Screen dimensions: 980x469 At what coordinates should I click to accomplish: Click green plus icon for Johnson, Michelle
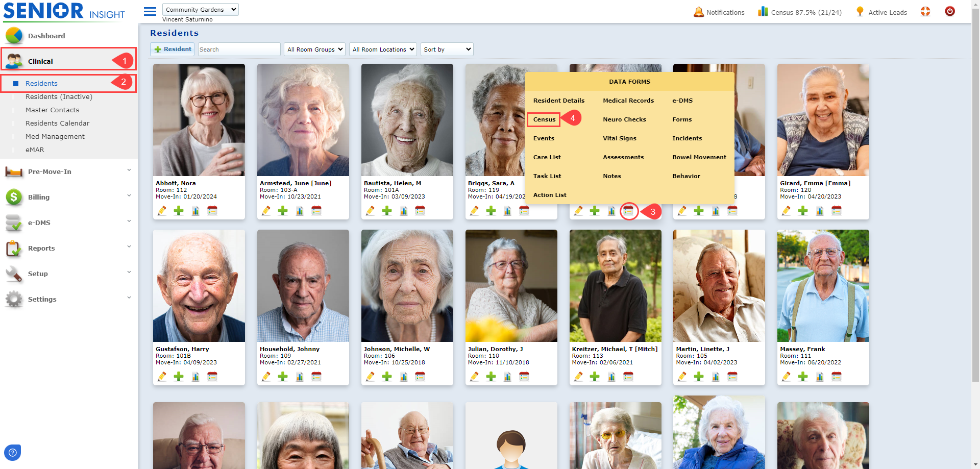387,377
